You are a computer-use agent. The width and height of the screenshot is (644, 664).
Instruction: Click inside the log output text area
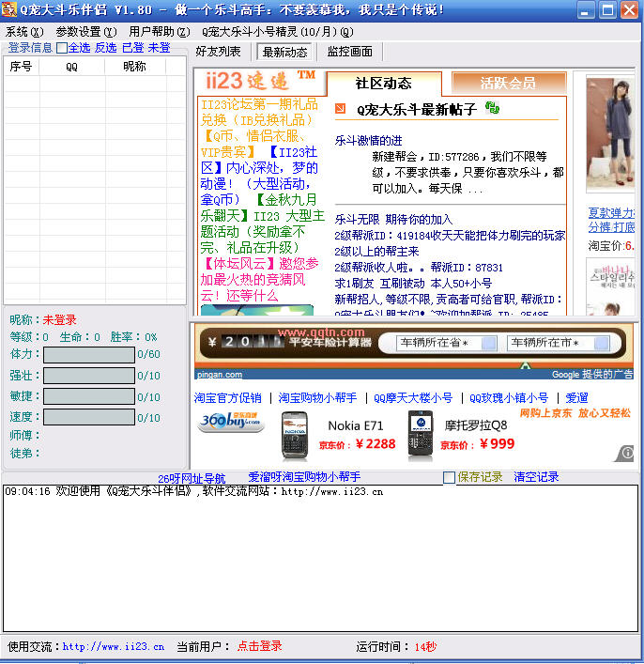(x=320, y=559)
